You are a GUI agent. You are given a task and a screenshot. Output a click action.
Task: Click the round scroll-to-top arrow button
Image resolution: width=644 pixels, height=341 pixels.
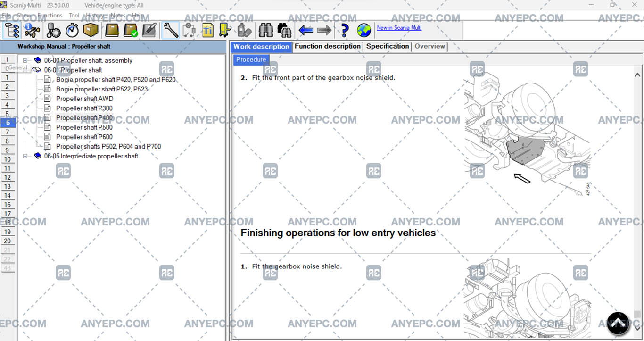tap(618, 323)
